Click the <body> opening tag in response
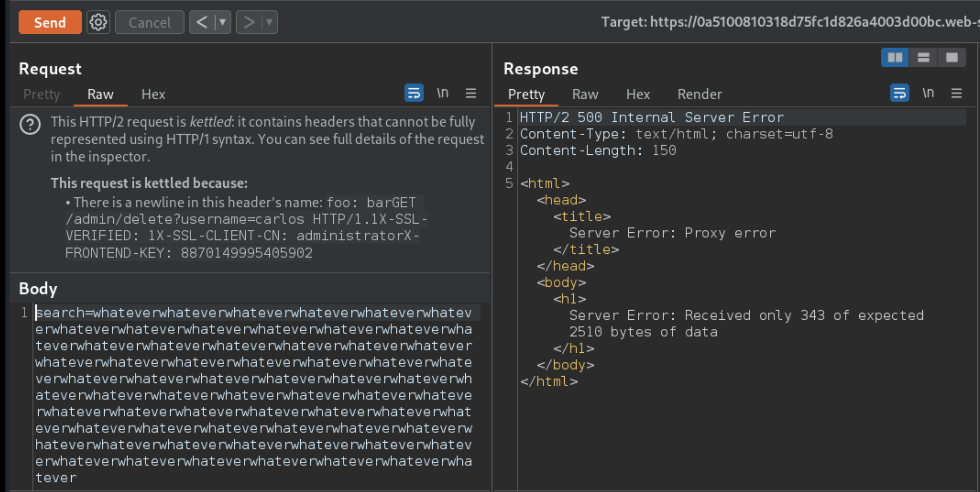The image size is (980, 492). pos(561,282)
